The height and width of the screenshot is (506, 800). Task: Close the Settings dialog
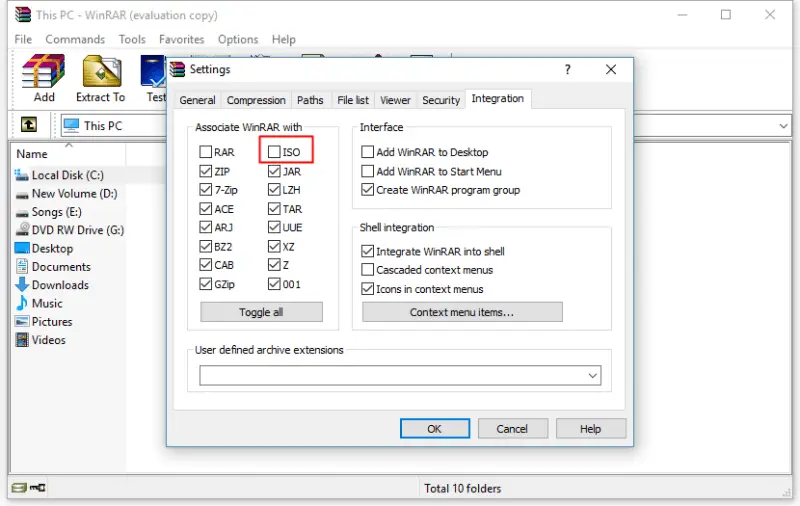pyautogui.click(x=611, y=69)
